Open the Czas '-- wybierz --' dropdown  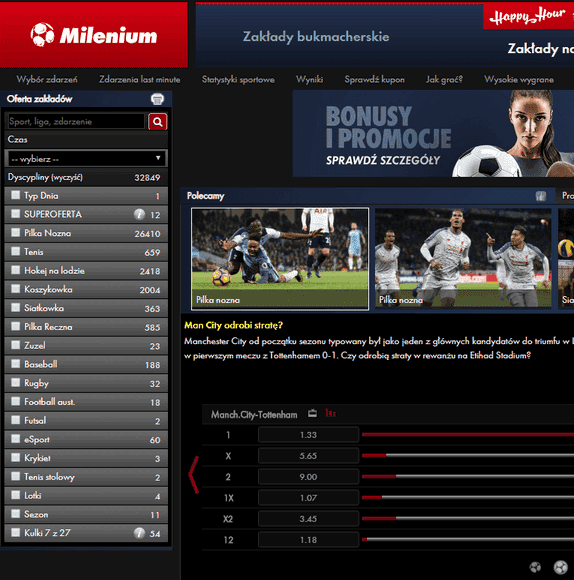(x=86, y=159)
